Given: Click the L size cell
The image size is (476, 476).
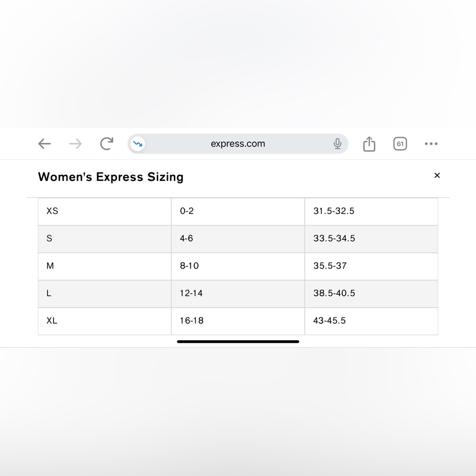Looking at the screenshot, I should coord(105,294).
